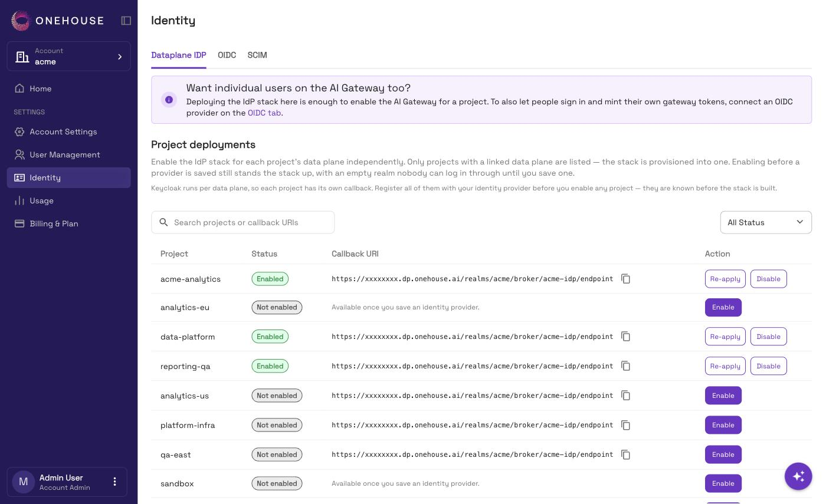Screen dimensions: 826x504
Task: Open User Management in sidebar
Action: pos(68,154)
